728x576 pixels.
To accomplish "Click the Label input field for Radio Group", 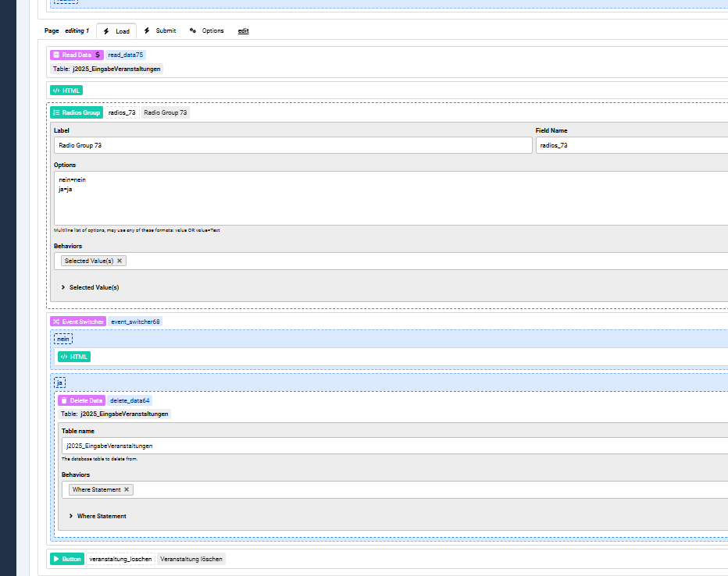I will (292, 145).
